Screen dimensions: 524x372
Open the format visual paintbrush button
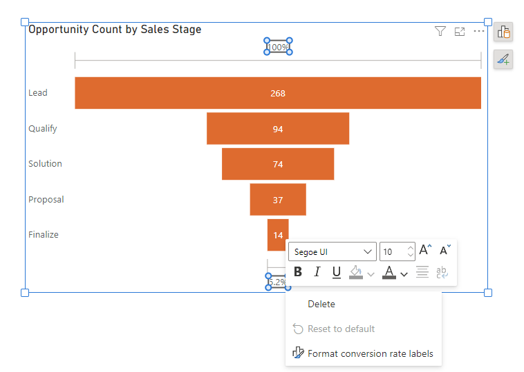[503, 59]
